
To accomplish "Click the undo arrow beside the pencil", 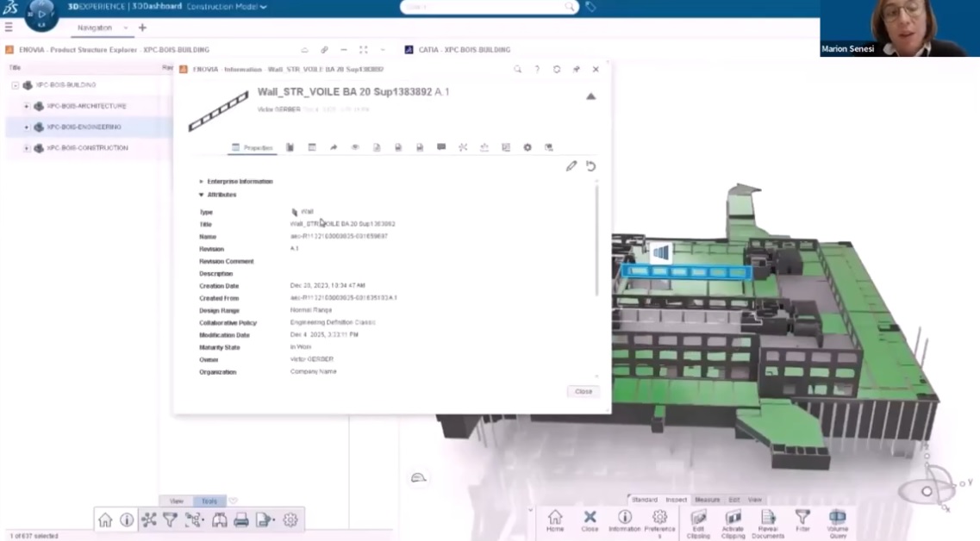I will 591,166.
